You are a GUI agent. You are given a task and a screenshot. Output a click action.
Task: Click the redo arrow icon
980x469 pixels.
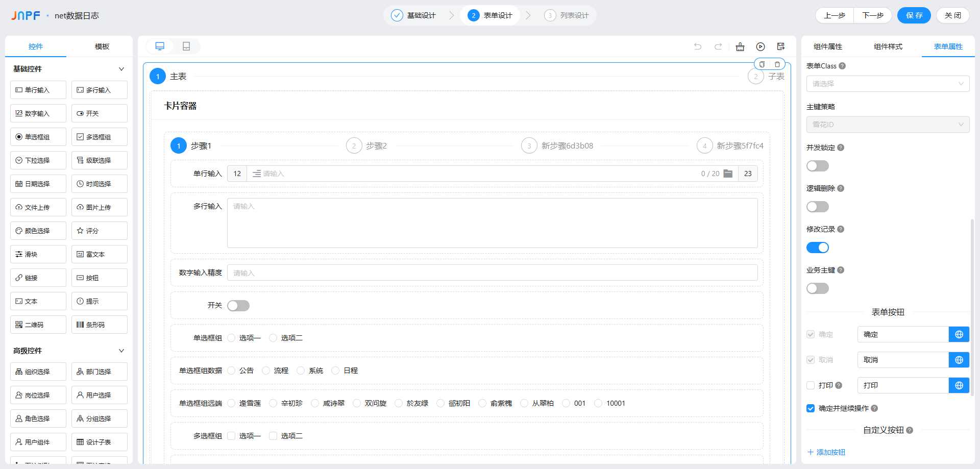pyautogui.click(x=718, y=46)
